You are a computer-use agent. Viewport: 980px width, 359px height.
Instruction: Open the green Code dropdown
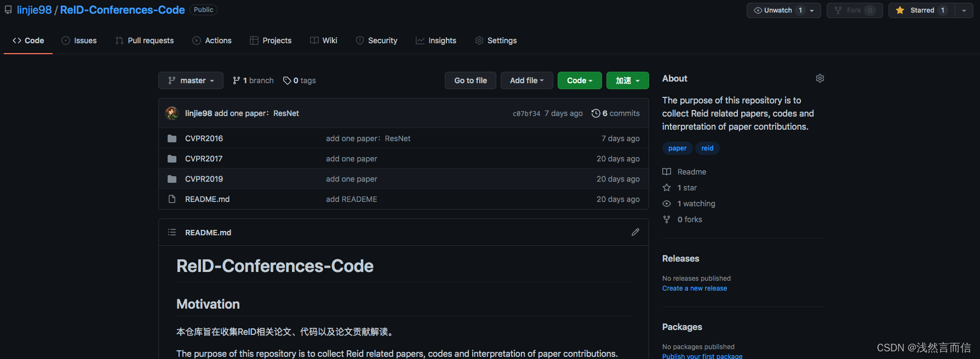(580, 80)
